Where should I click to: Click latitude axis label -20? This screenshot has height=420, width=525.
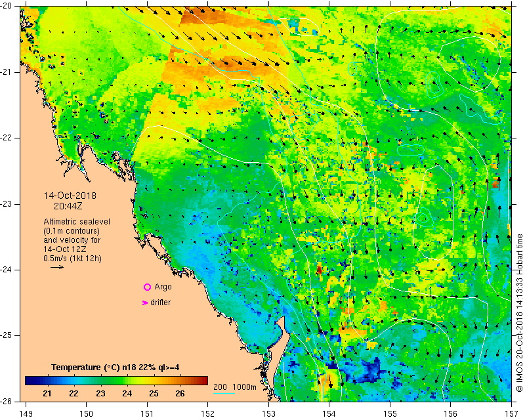[x=7, y=6]
